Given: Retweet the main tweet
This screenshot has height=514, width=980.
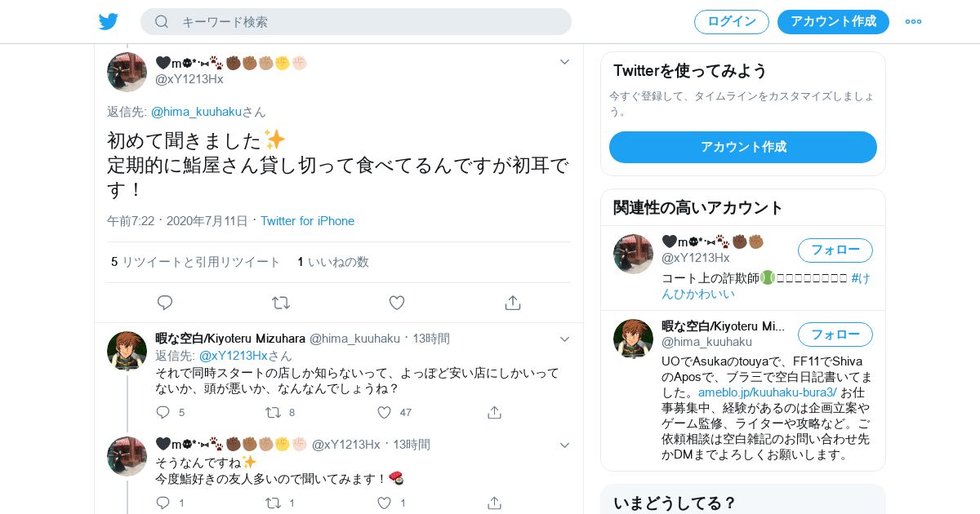Looking at the screenshot, I should click(281, 303).
